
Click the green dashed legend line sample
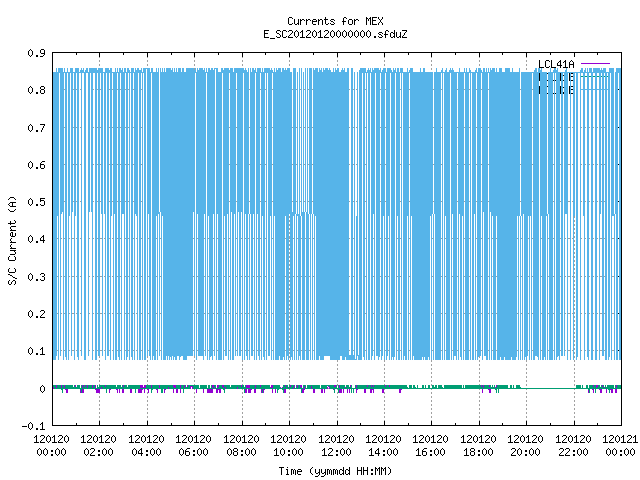click(x=595, y=76)
